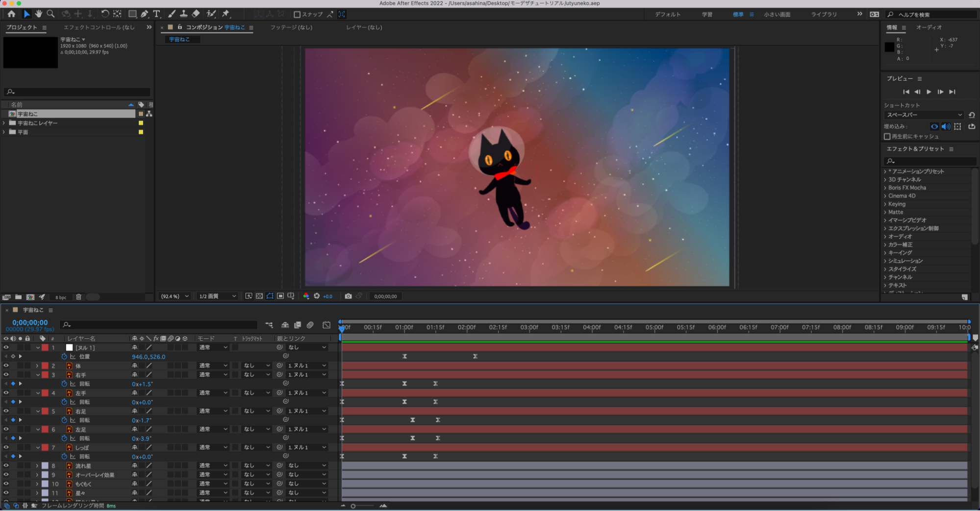The image size is (980, 511).
Task: Click the Home icon in toolbar
Action: click(x=11, y=14)
